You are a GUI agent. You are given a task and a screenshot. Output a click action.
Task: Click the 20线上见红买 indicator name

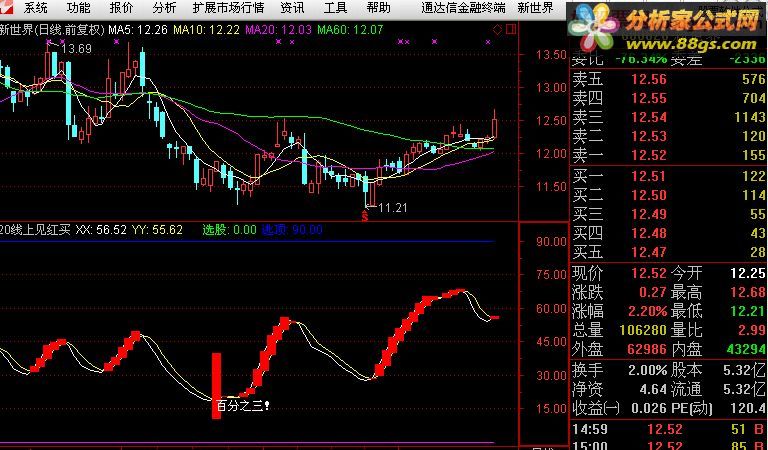[35, 230]
